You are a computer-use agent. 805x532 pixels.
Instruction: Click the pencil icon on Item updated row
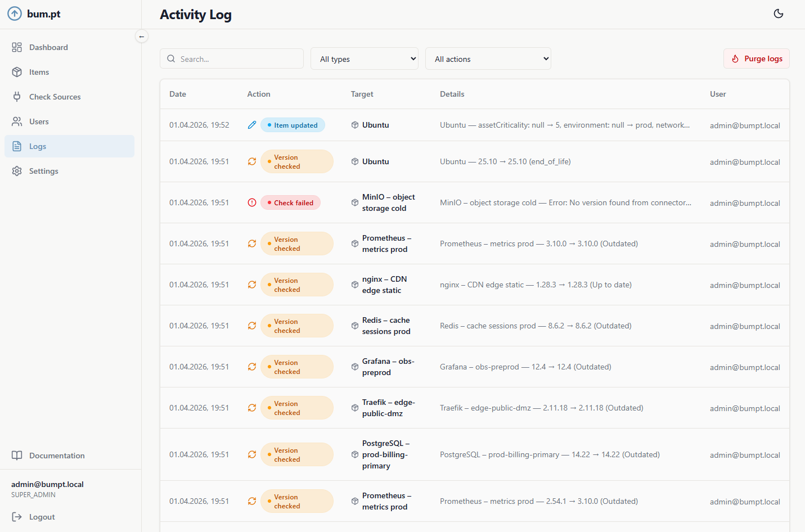pyautogui.click(x=252, y=125)
